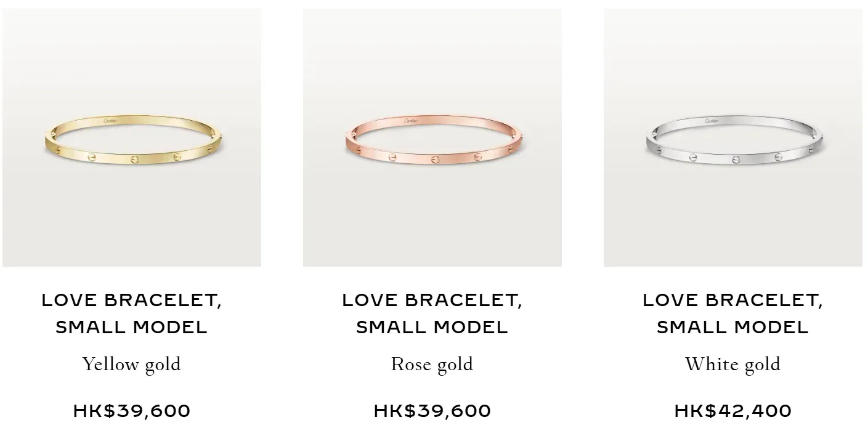
Task: Click the Cartier engraving on white gold bracelet
Action: click(711, 121)
